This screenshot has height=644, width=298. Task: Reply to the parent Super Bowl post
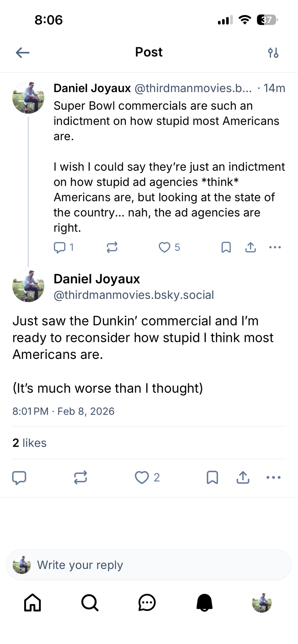point(60,247)
